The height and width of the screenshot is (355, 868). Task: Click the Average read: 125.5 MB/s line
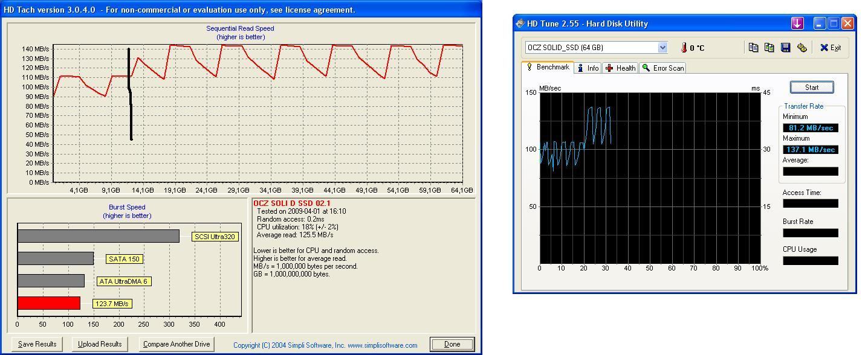pos(295,235)
